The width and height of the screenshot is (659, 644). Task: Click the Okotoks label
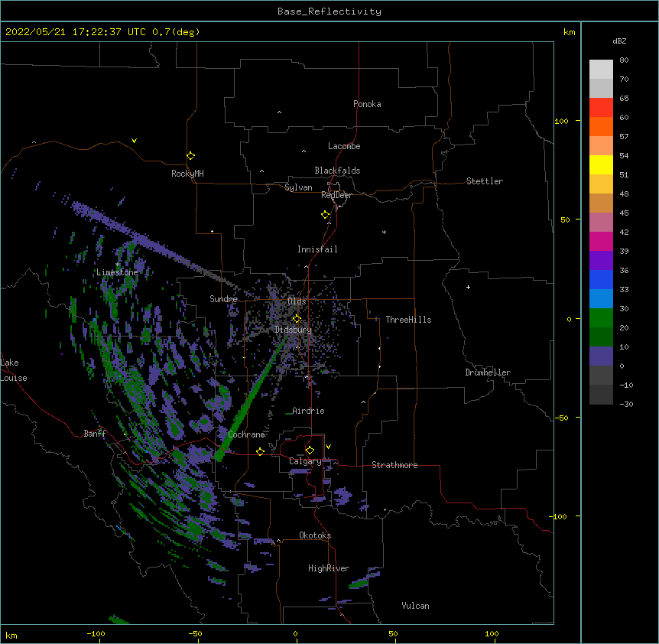(315, 535)
